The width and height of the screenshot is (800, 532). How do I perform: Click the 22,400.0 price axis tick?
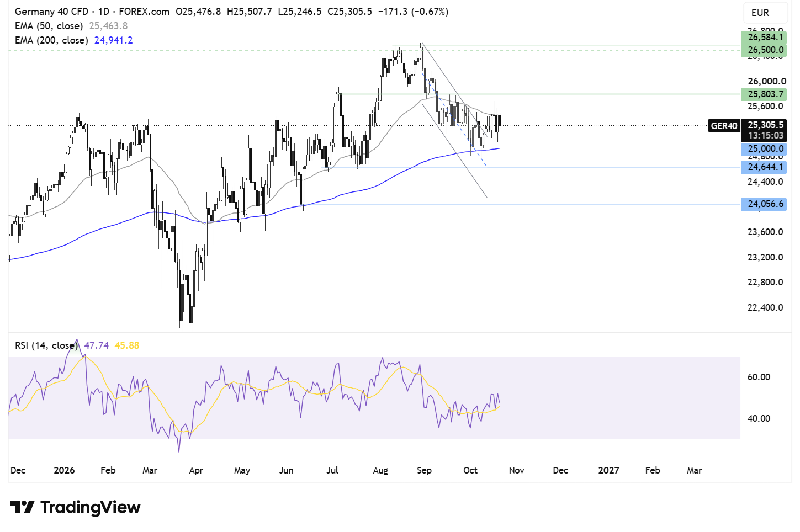pos(766,308)
